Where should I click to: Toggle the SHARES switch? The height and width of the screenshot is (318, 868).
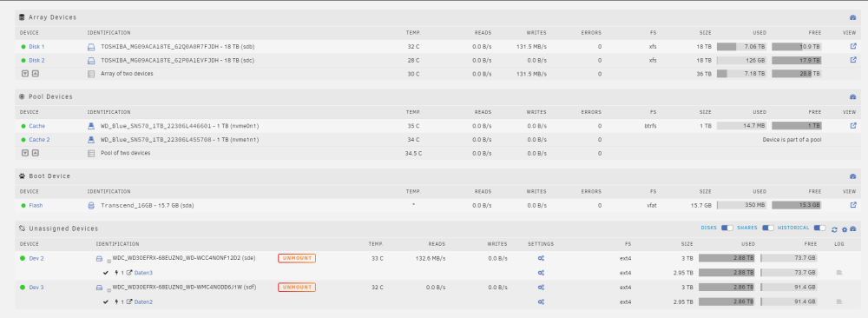768,229
